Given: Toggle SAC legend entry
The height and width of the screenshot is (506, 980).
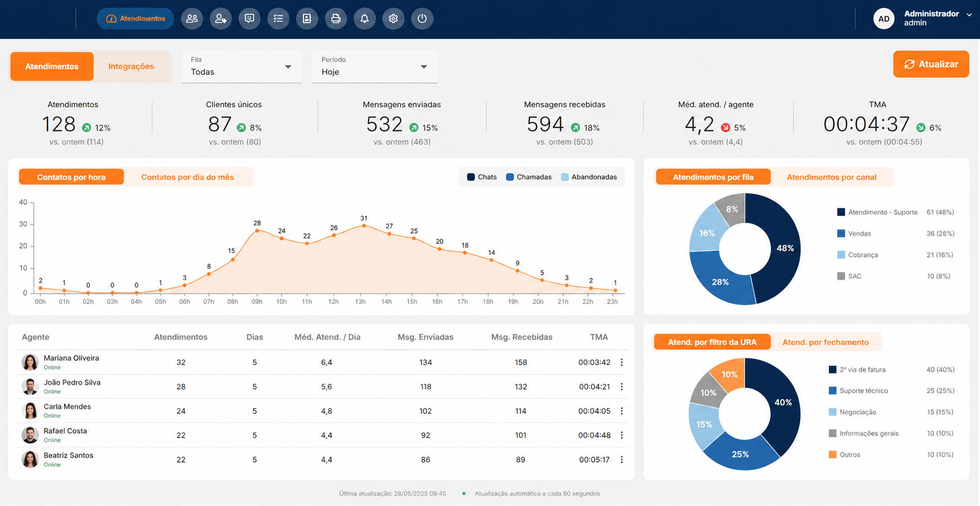Looking at the screenshot, I should tap(849, 276).
